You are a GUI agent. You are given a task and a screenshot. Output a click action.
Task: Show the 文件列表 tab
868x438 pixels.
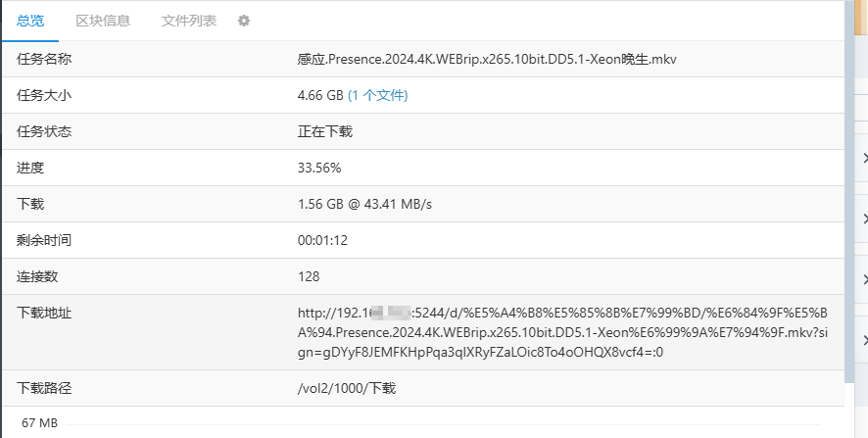(189, 21)
